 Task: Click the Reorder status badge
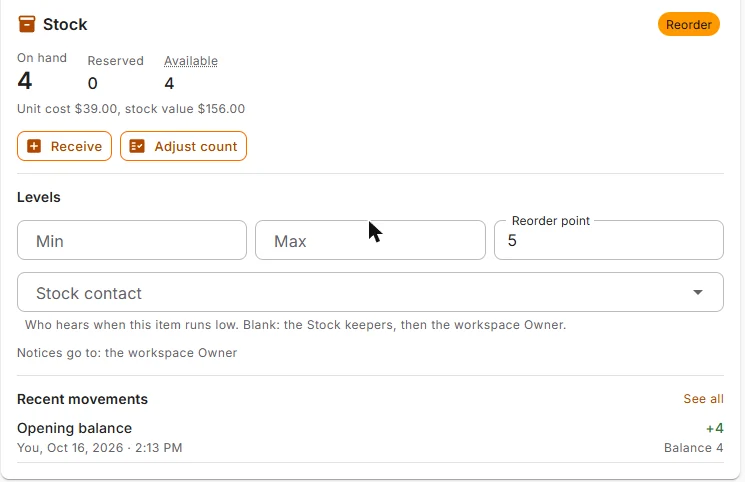click(688, 24)
